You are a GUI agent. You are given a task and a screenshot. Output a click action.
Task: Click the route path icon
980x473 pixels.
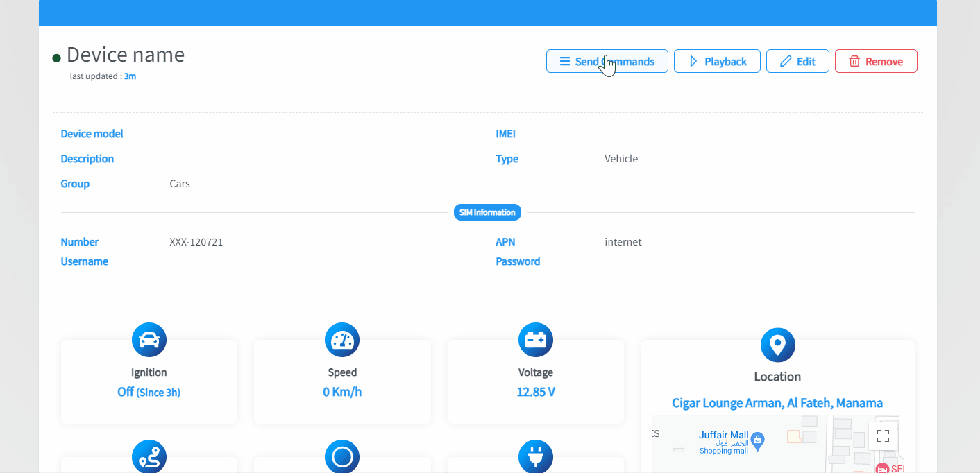(149, 456)
